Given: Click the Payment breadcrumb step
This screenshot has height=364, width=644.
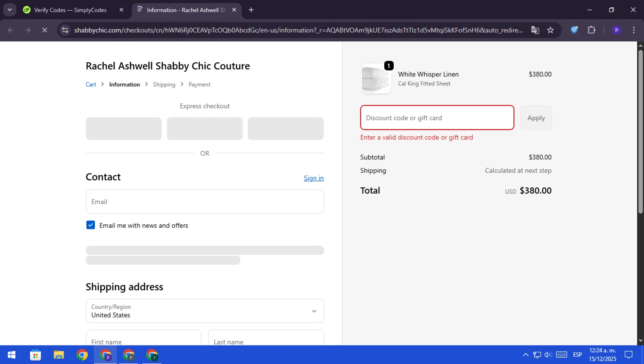Looking at the screenshot, I should [200, 85].
